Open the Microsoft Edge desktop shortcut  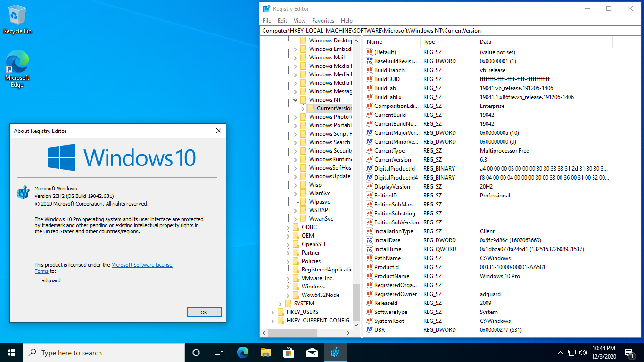pos(17,69)
